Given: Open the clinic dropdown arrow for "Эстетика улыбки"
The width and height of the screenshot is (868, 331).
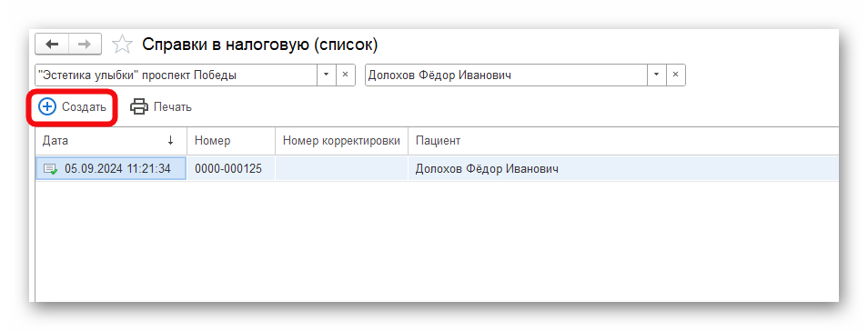Looking at the screenshot, I should 326,75.
